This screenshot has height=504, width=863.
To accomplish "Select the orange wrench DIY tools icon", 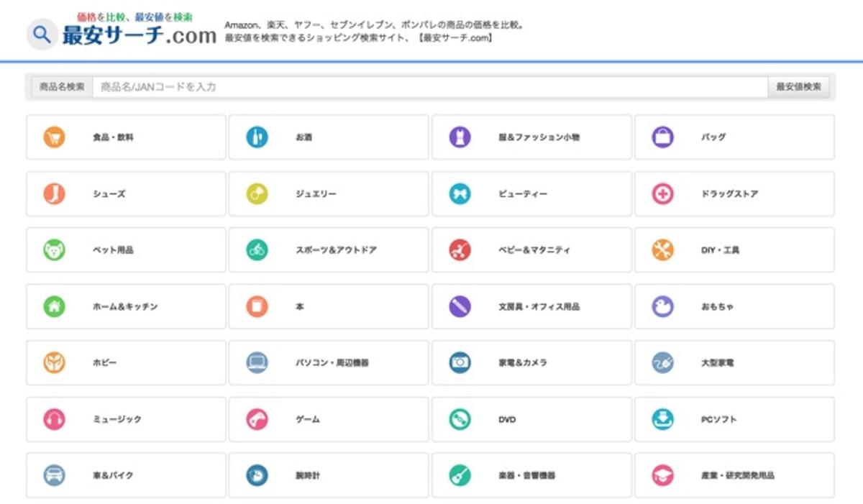I will coord(662,250).
